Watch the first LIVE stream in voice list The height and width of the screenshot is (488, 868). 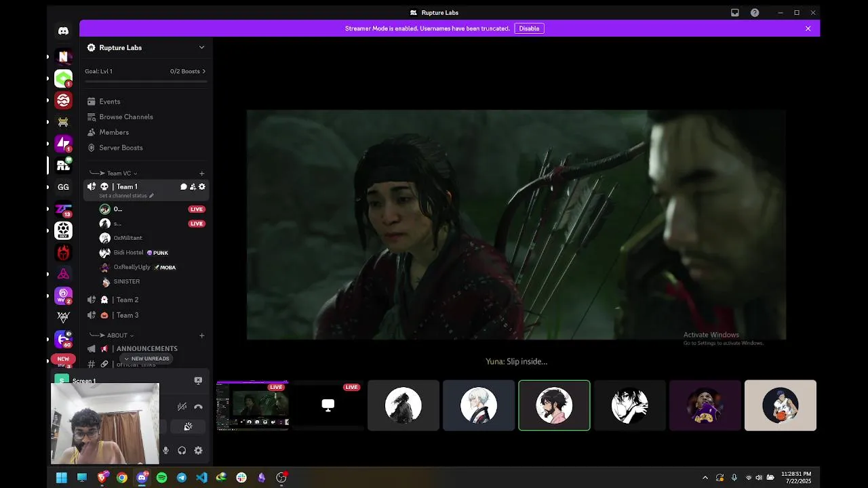point(197,209)
